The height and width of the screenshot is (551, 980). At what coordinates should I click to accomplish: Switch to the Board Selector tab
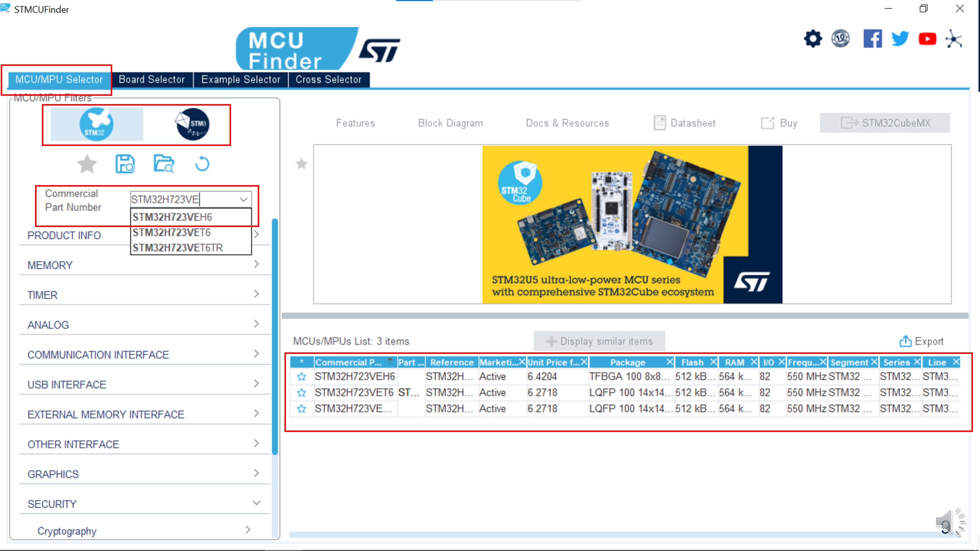pos(152,80)
